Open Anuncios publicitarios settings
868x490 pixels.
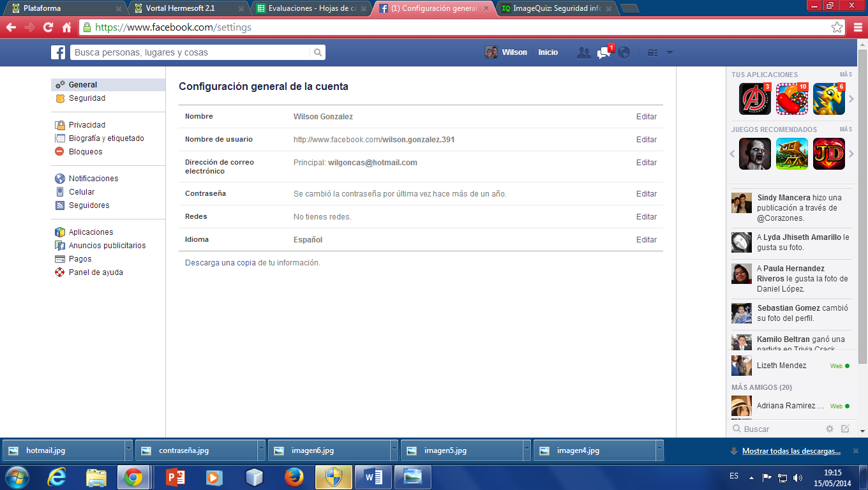tap(108, 246)
